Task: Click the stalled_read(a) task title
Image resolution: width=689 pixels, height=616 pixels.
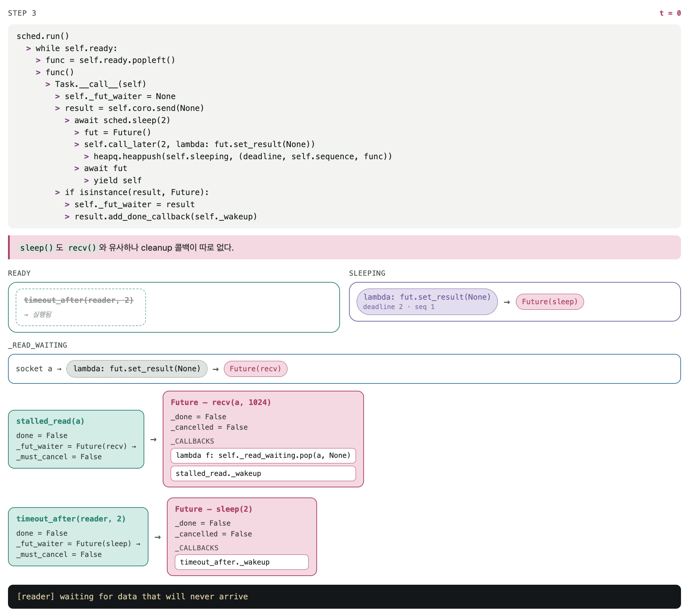Action: 50,421
